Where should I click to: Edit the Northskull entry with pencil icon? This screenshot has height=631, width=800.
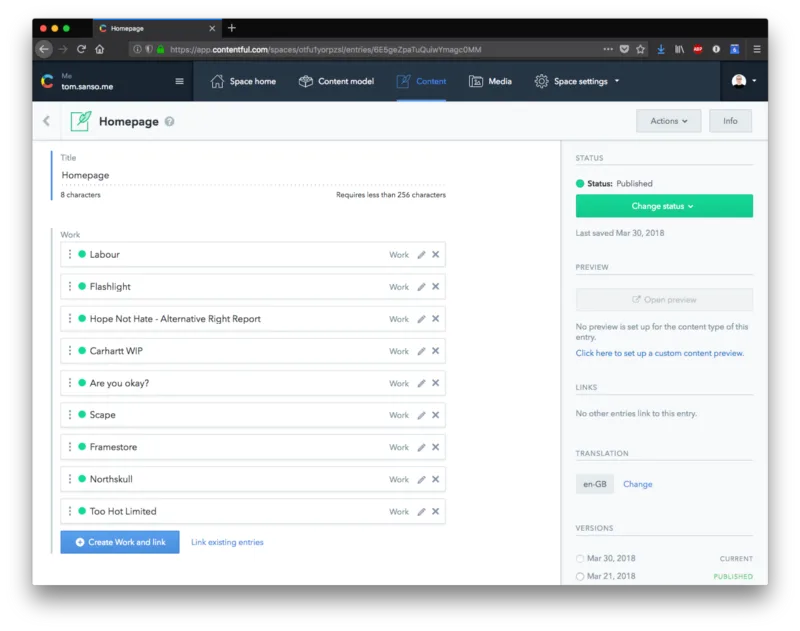pos(421,479)
